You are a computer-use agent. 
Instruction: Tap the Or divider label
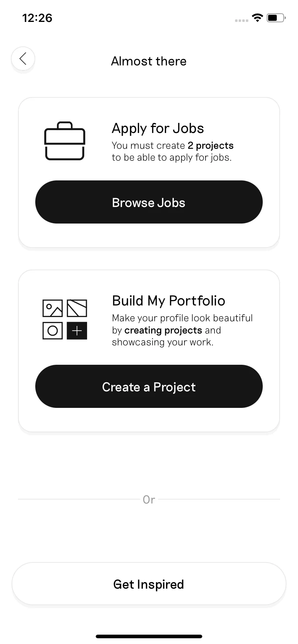[149, 500]
